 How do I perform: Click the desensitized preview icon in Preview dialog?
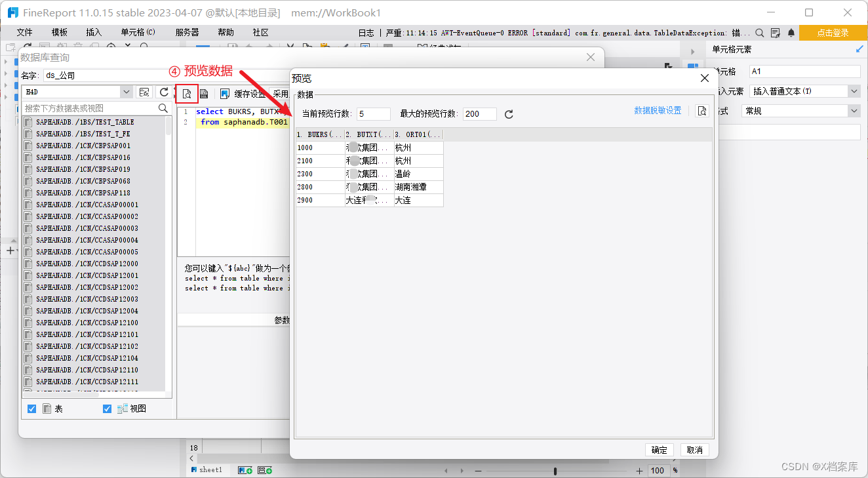click(x=702, y=111)
